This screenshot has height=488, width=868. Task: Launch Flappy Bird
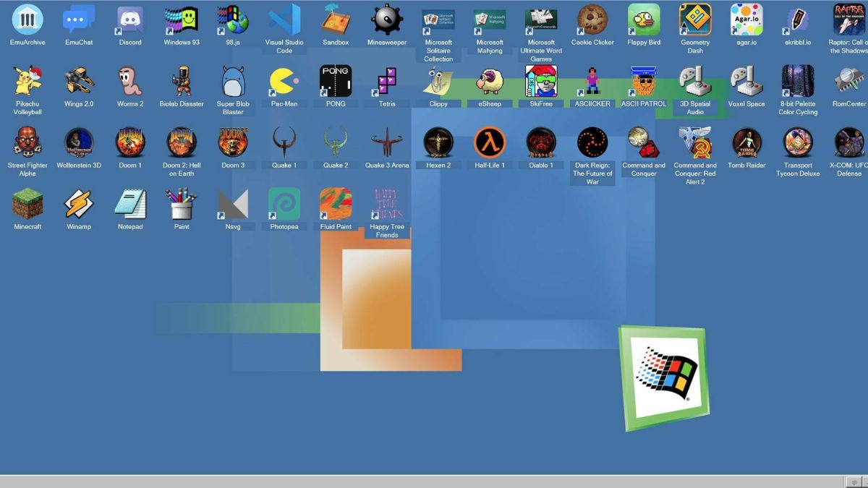644,20
